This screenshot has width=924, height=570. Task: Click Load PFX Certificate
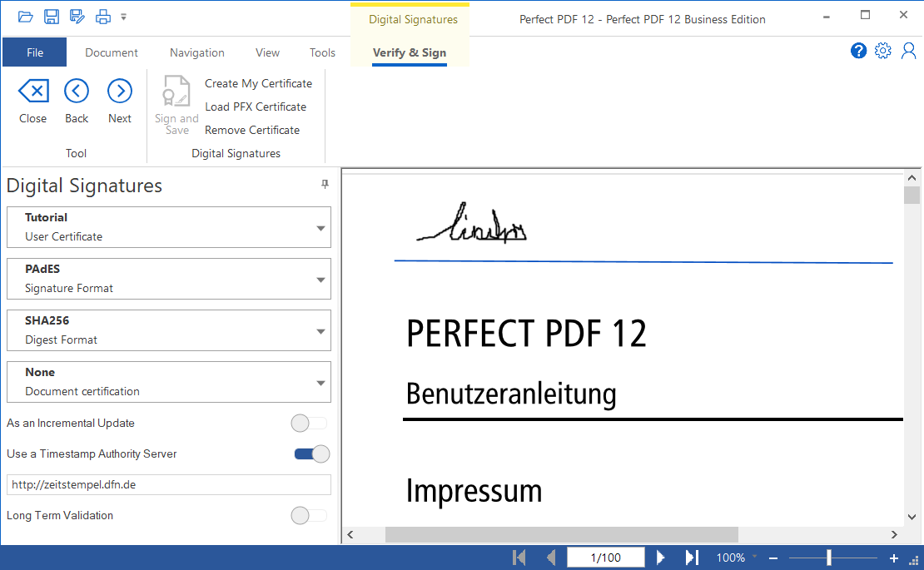[256, 107]
